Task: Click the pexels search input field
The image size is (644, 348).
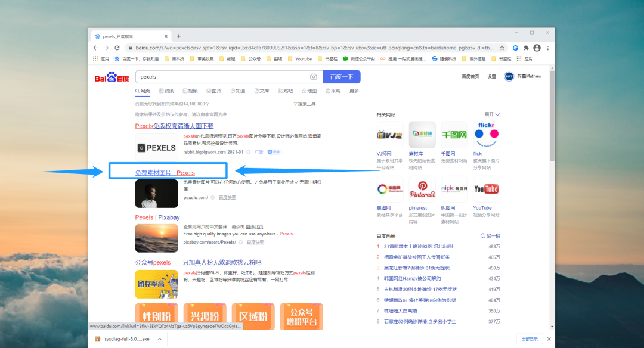Action: pyautogui.click(x=224, y=77)
